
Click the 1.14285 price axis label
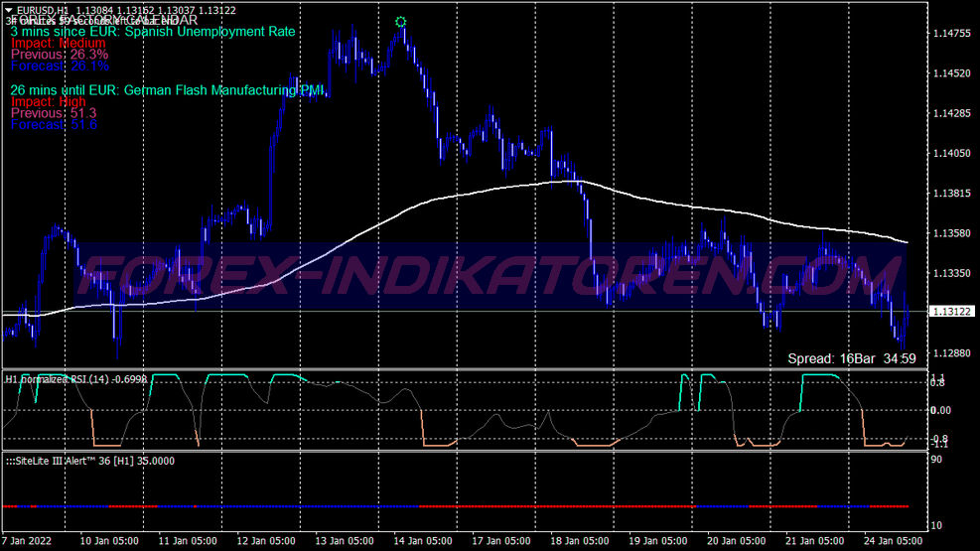click(x=952, y=113)
